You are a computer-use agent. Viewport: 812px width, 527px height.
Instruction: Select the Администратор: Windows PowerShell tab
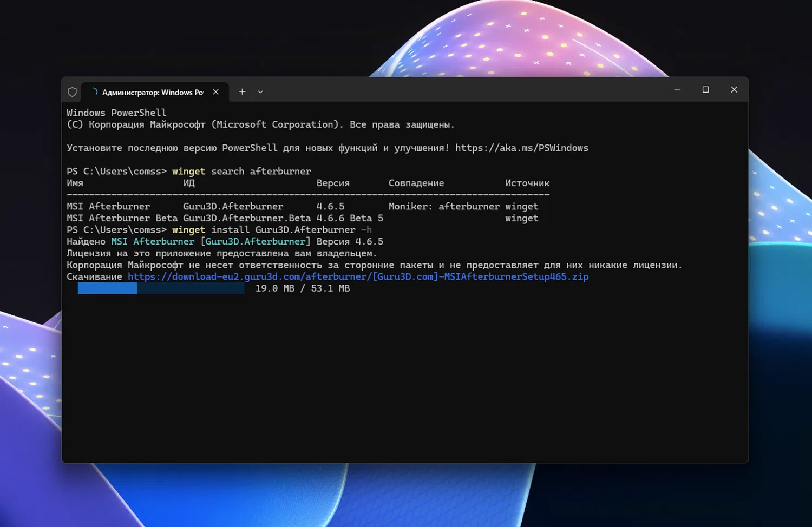tap(154, 92)
